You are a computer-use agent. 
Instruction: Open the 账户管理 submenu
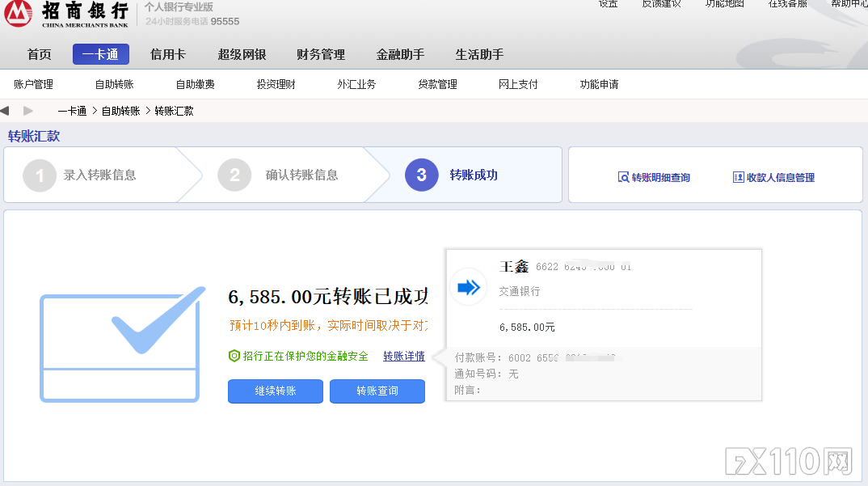[x=33, y=84]
